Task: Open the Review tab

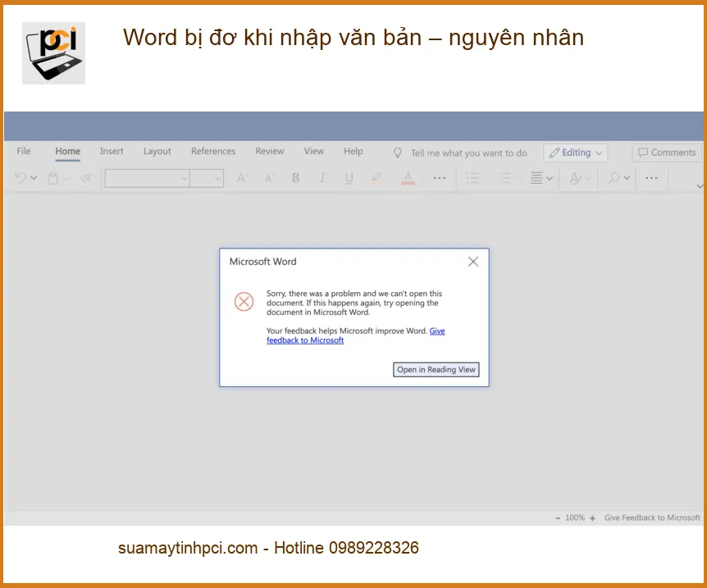Action: pos(270,151)
